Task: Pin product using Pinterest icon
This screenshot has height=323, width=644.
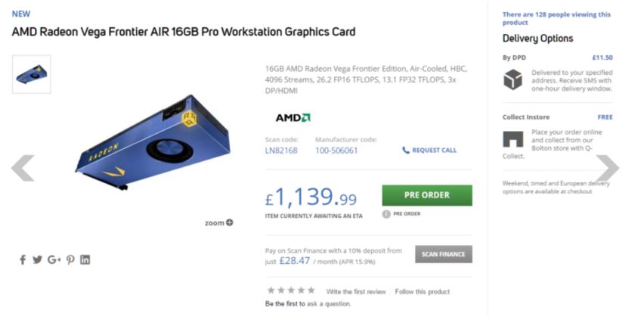Action: [70, 259]
